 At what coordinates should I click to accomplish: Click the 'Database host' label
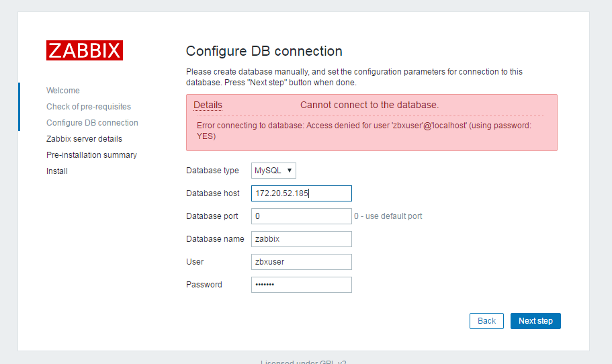pyautogui.click(x=213, y=193)
